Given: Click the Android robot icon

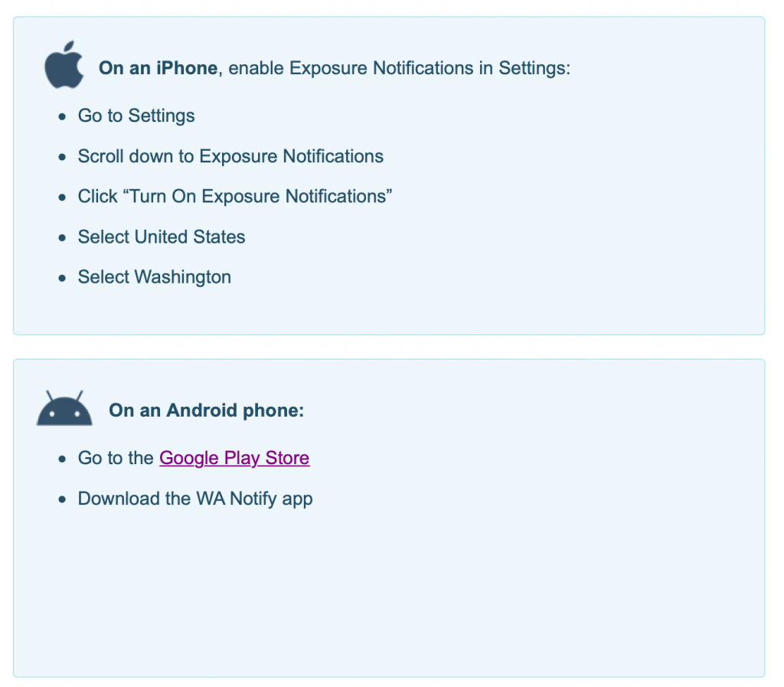Looking at the screenshot, I should click(64, 408).
